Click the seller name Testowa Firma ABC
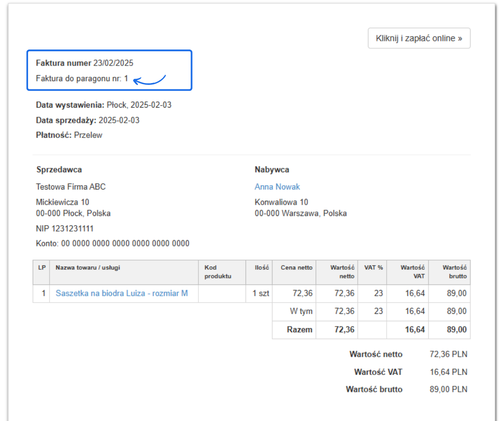The width and height of the screenshot is (504, 421). 71,187
